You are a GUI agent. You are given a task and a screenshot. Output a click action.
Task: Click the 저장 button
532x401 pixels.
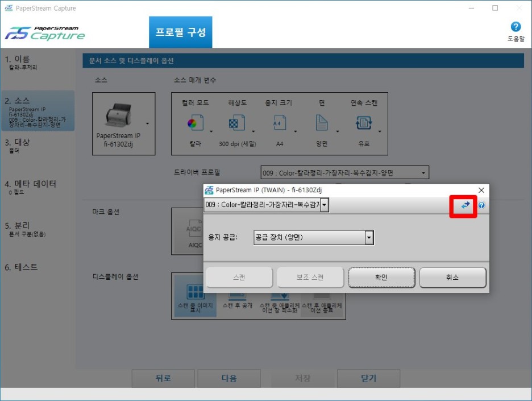coord(302,378)
